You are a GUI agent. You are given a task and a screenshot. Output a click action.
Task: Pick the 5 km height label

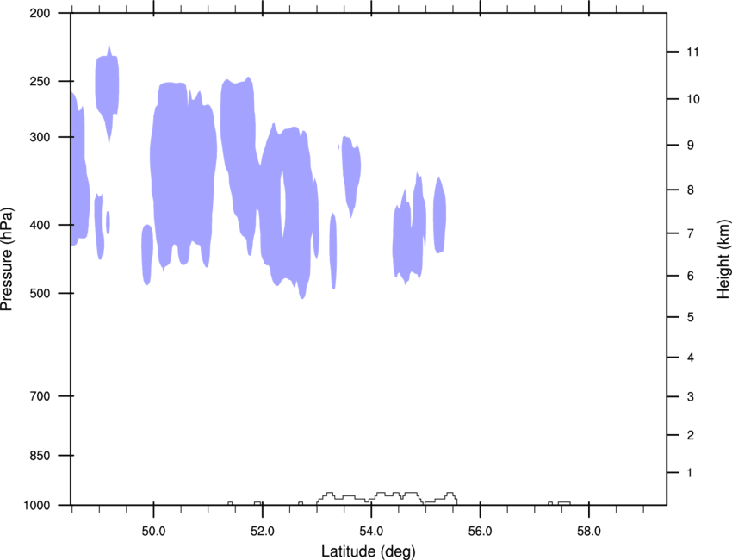[x=690, y=318]
